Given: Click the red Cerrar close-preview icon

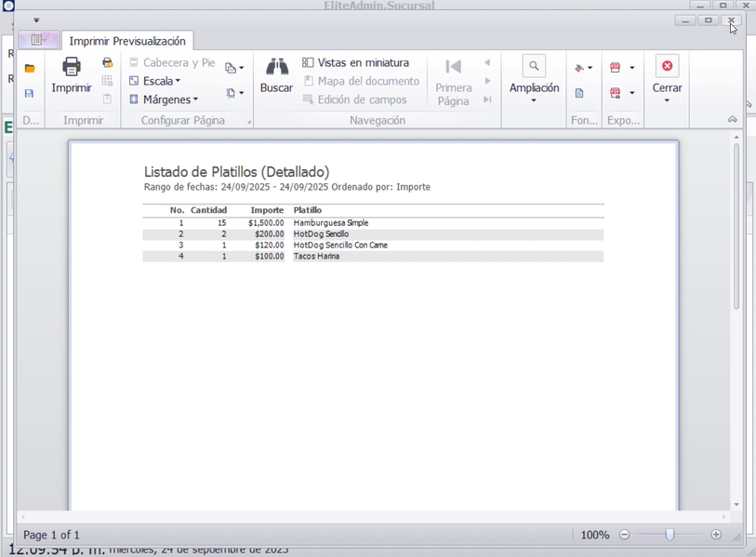Looking at the screenshot, I should (x=667, y=66).
